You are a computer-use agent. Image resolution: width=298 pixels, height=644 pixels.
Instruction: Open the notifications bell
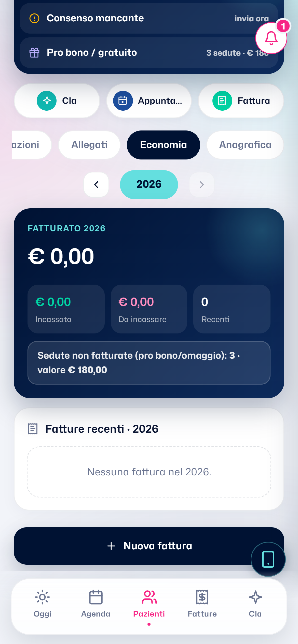pyautogui.click(x=271, y=38)
